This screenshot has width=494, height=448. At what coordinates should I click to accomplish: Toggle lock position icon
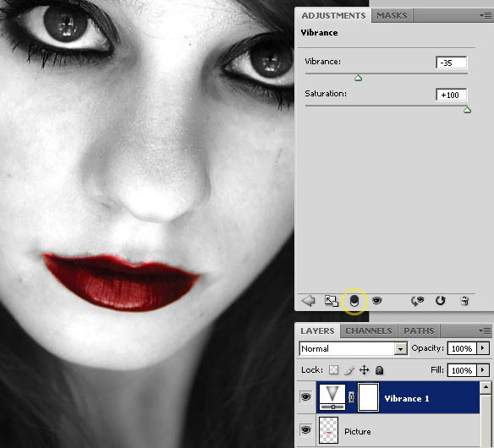coord(365,370)
